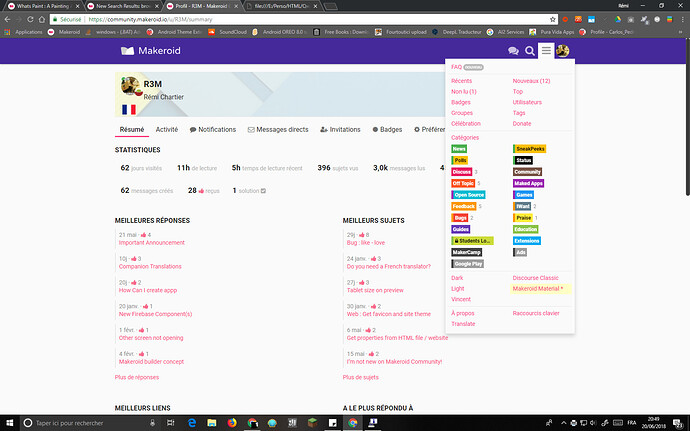Open search with the magnifier icon
This screenshot has height=431, width=690.
pos(530,51)
